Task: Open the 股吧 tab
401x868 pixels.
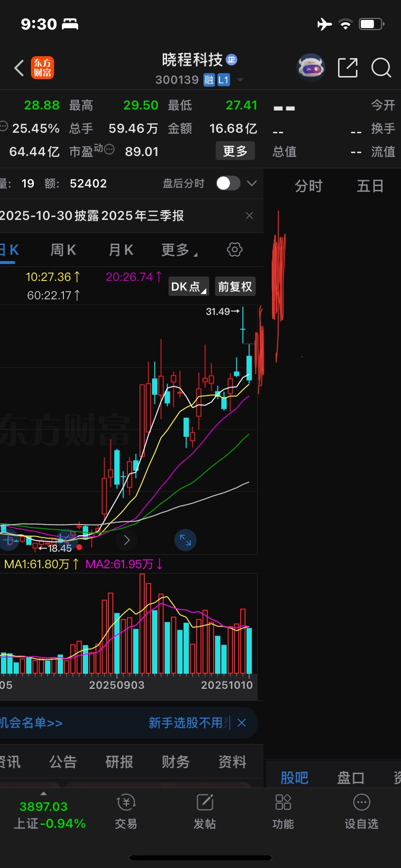Action: 294,778
